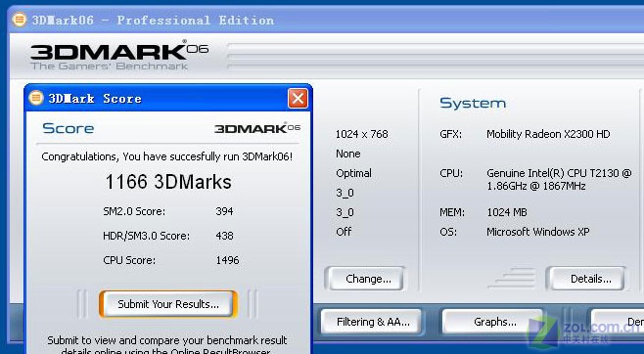The height and width of the screenshot is (354, 644).
Task: Click the Congratulations message text
Action: (x=166, y=156)
